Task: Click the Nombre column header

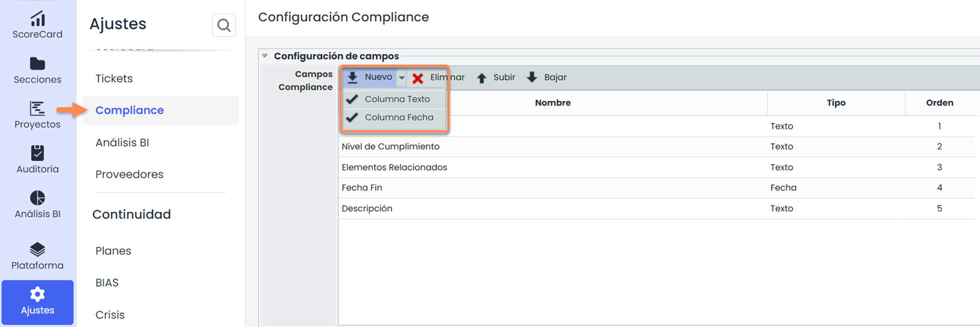Action: coord(553,103)
